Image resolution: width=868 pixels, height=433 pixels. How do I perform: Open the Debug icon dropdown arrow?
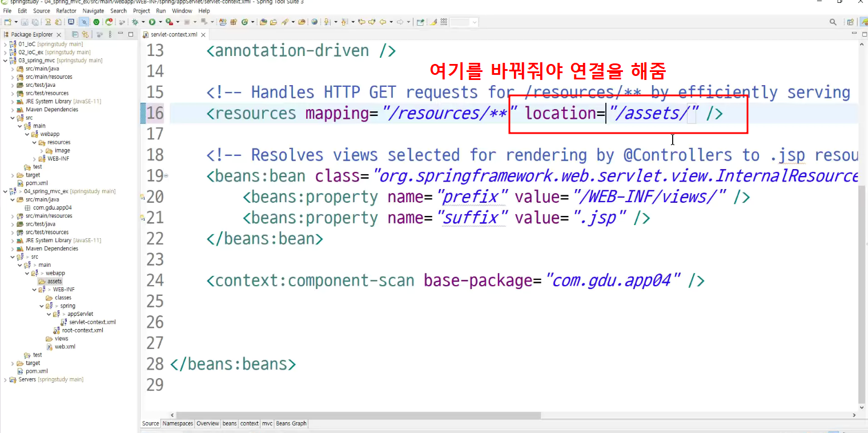tap(143, 22)
